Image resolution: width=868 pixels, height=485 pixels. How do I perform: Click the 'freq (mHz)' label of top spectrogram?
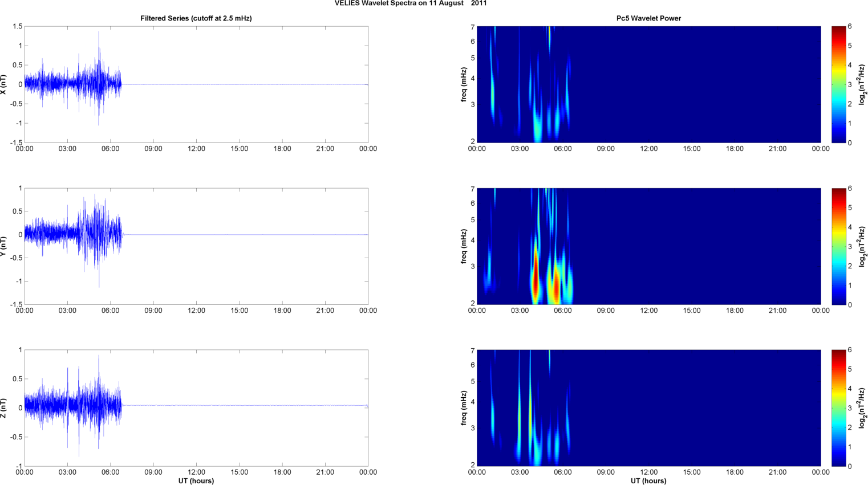(464, 84)
